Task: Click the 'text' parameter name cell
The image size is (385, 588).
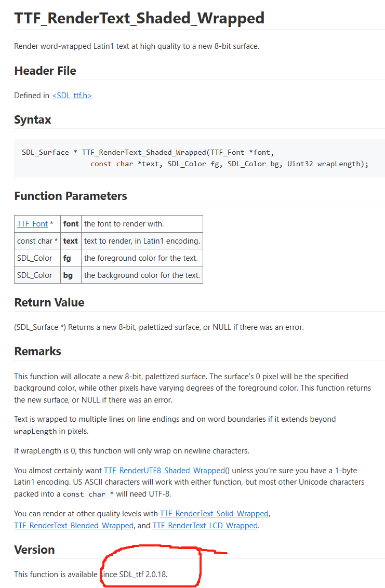Action: click(x=71, y=241)
